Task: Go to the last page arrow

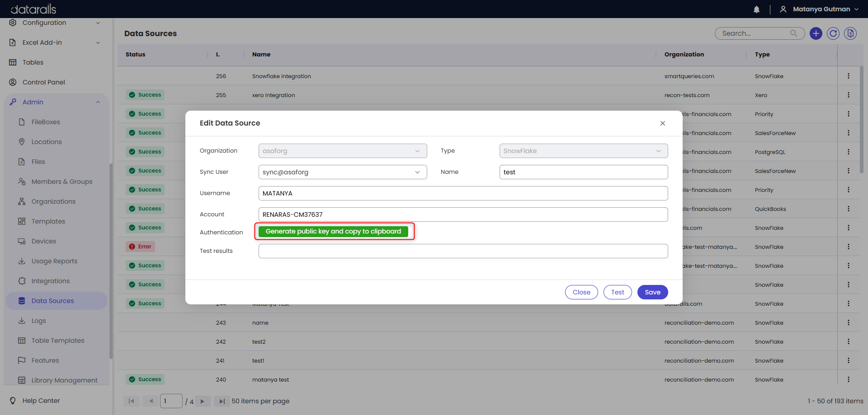Action: [222, 401]
